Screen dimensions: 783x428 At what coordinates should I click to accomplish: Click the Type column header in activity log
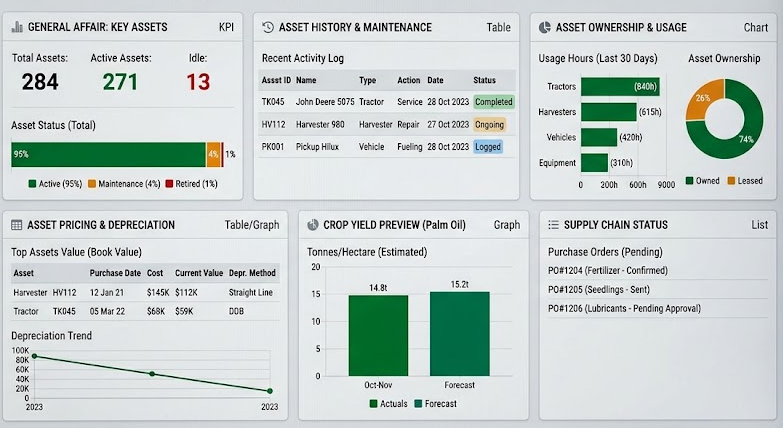click(368, 80)
